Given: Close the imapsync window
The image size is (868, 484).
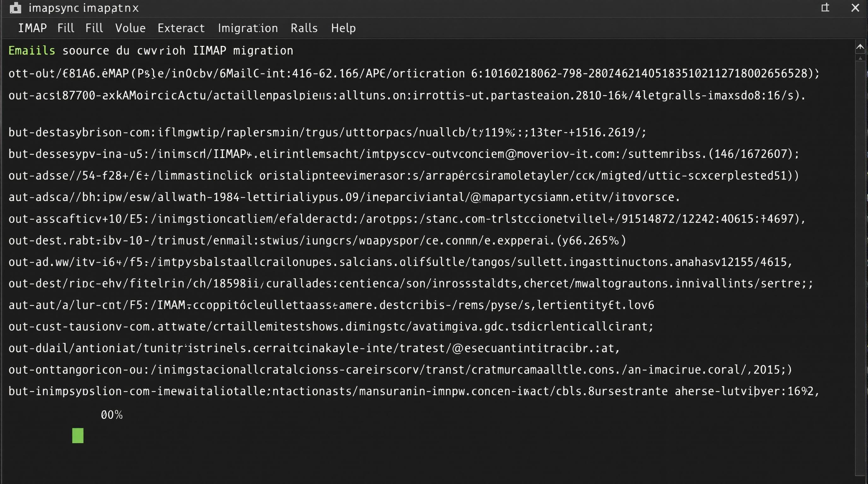Looking at the screenshot, I should coord(855,8).
